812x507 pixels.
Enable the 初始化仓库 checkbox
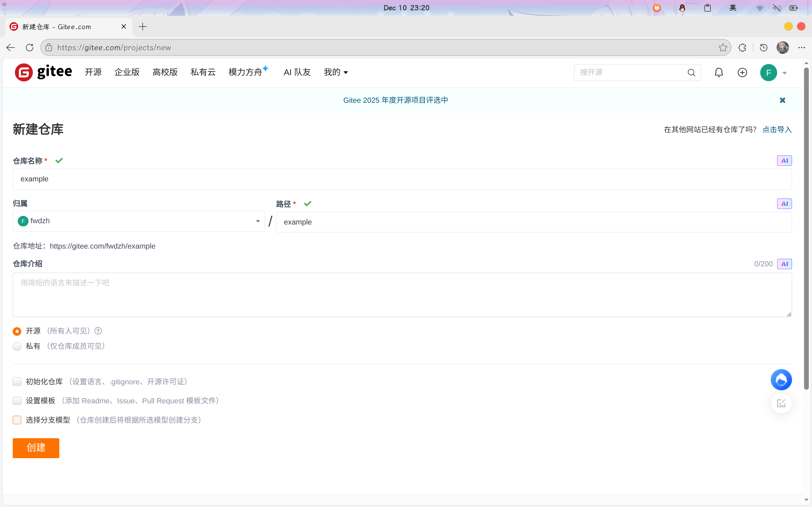coord(17,381)
